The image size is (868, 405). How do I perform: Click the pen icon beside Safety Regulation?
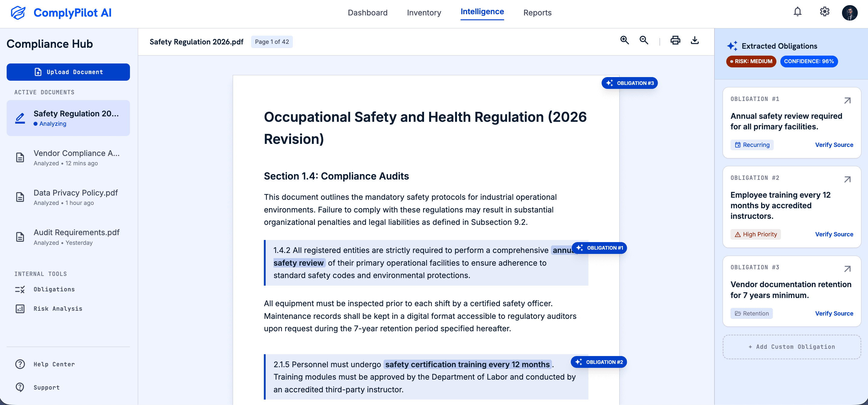tap(20, 118)
